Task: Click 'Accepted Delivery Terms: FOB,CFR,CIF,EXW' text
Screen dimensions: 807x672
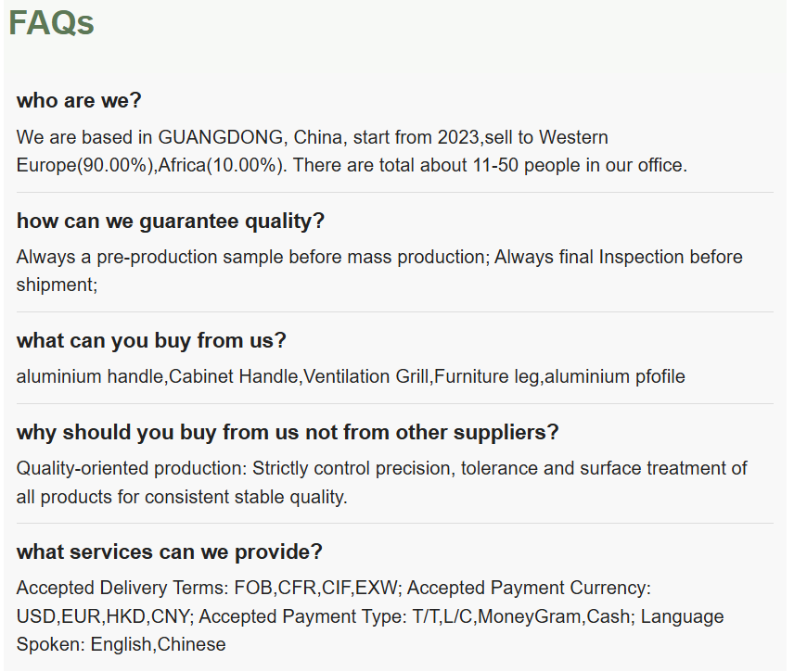Action: point(207,589)
